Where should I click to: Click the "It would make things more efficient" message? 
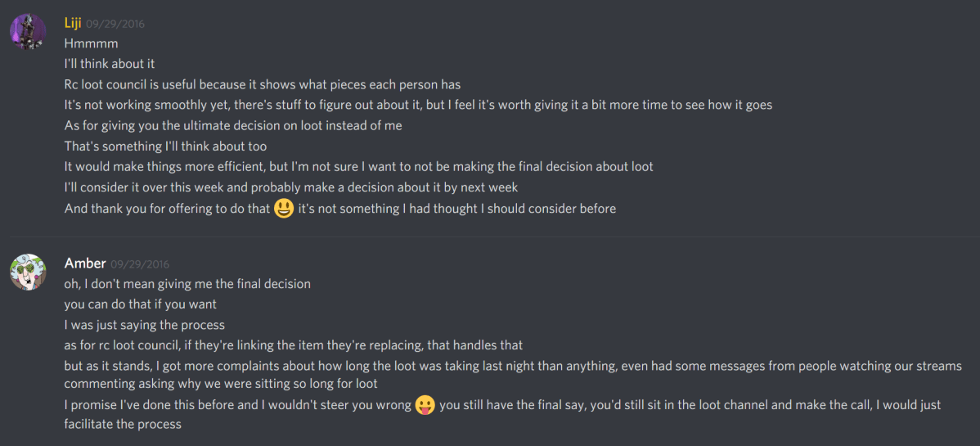point(358,167)
